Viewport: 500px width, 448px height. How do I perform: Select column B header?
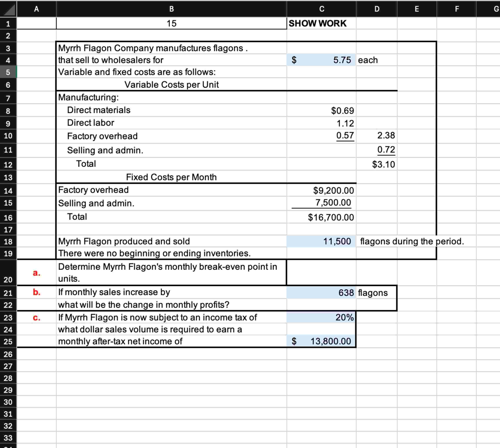(x=171, y=9)
